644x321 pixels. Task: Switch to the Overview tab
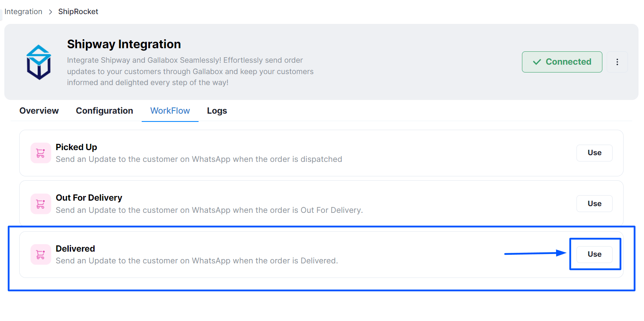point(39,111)
